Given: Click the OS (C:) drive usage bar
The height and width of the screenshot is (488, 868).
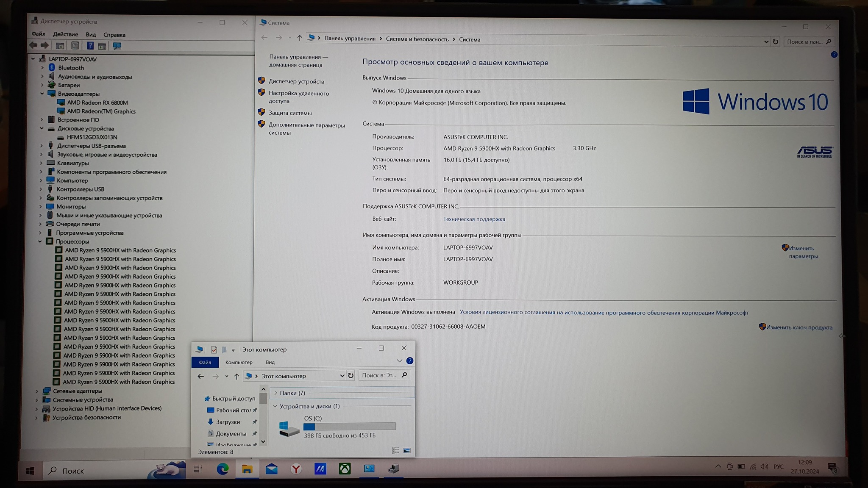Looking at the screenshot, I should (349, 427).
